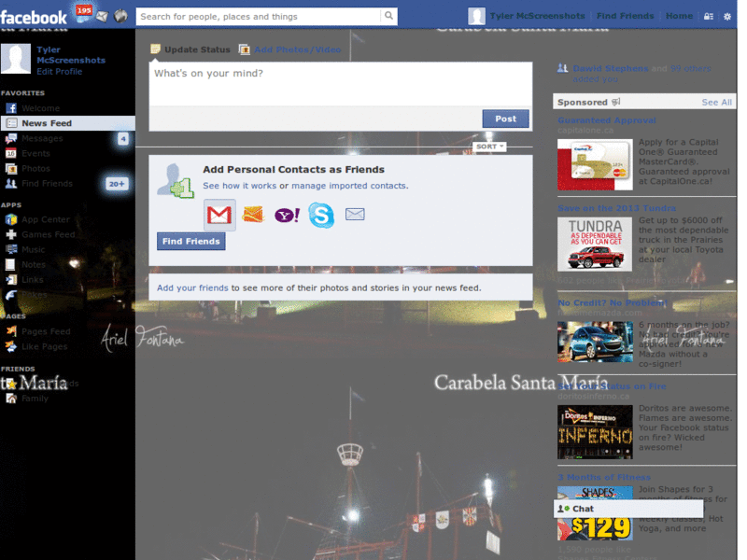Screen dimensions: 747x560
Task: Select the Skype contact import icon
Action: [321, 215]
